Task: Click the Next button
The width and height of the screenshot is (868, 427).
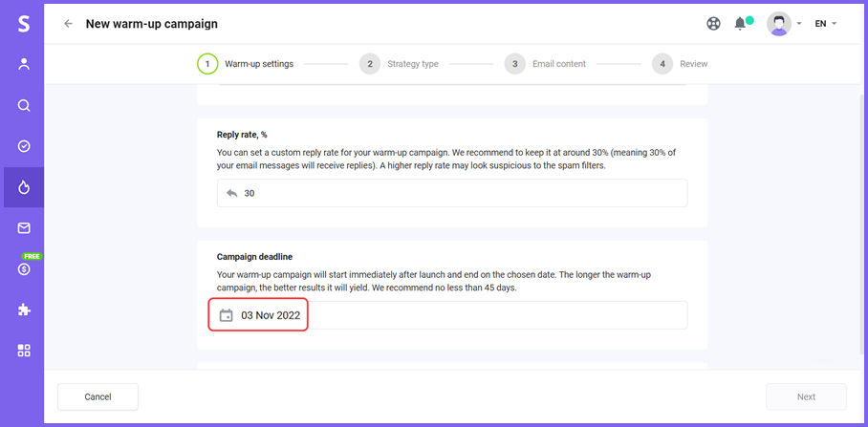Action: coord(806,396)
